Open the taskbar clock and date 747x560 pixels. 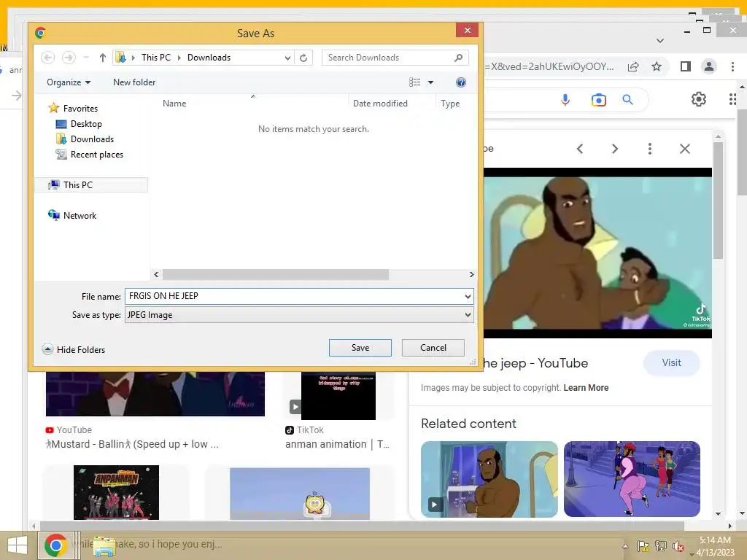click(x=715, y=546)
